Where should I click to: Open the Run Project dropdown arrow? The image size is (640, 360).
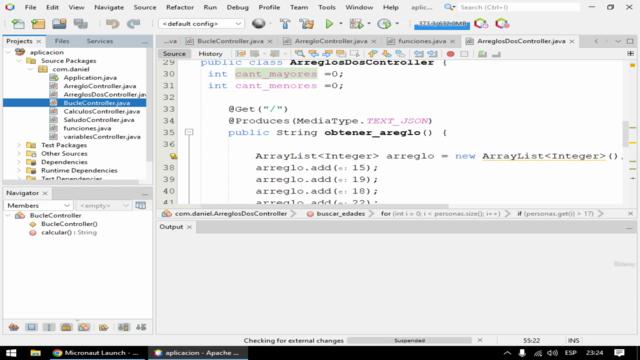(x=341, y=24)
